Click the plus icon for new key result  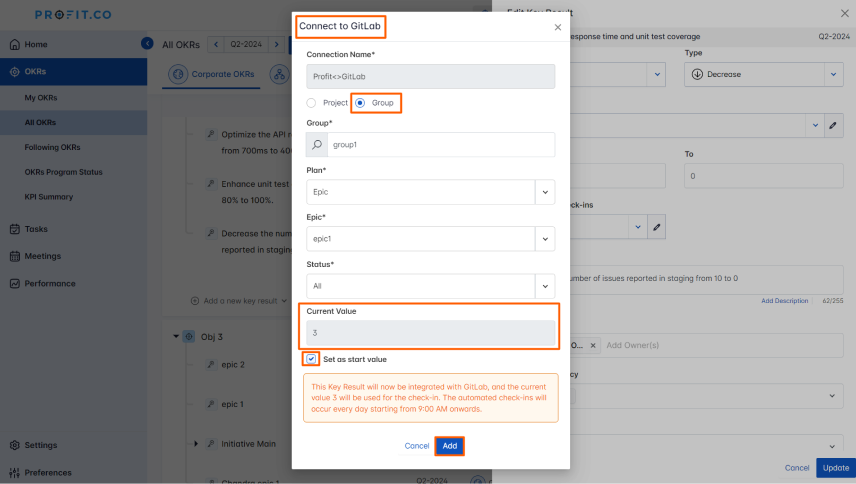195,301
